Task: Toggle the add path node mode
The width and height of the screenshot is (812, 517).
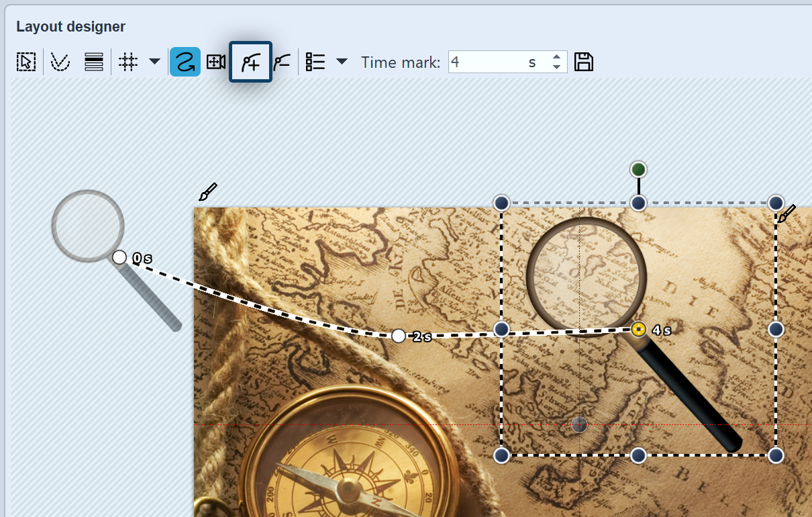Action: coord(250,62)
